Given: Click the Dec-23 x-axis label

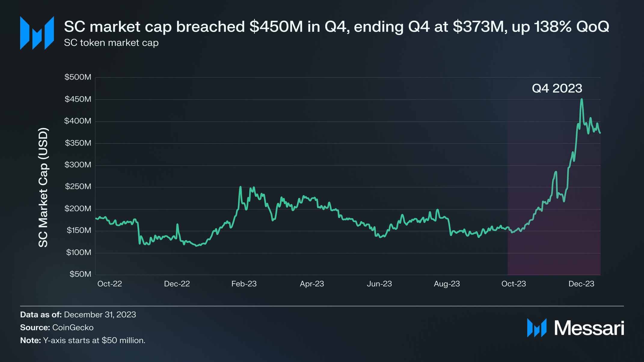Looking at the screenshot, I should [581, 284].
